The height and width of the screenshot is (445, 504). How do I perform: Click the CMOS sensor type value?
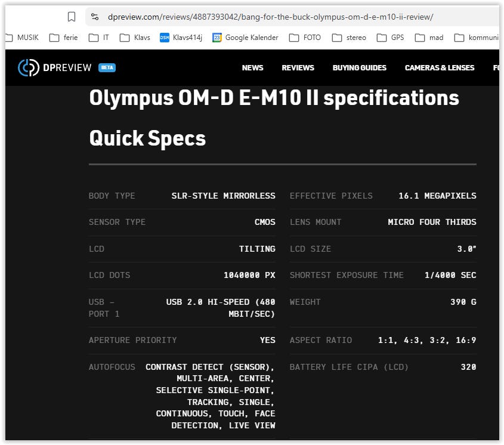265,222
